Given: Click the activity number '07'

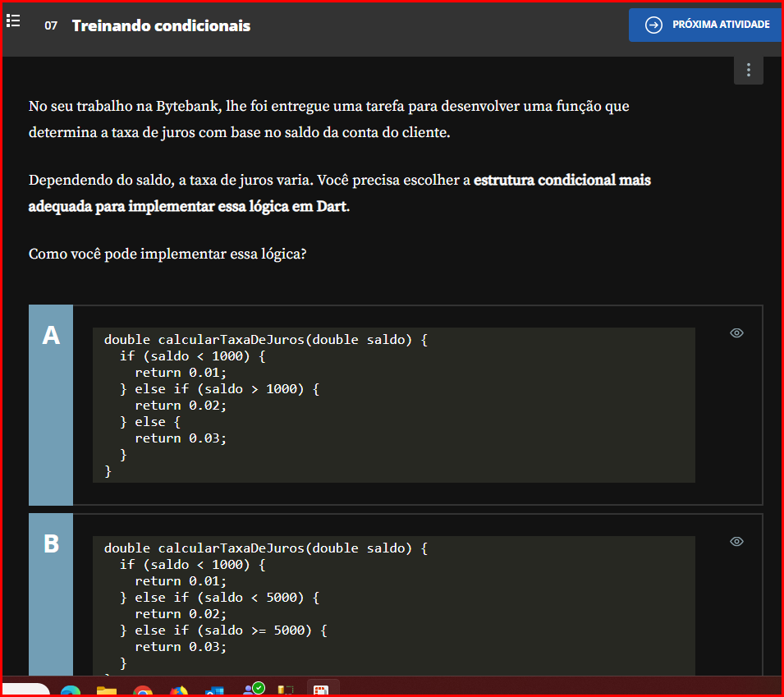Looking at the screenshot, I should coord(51,25).
